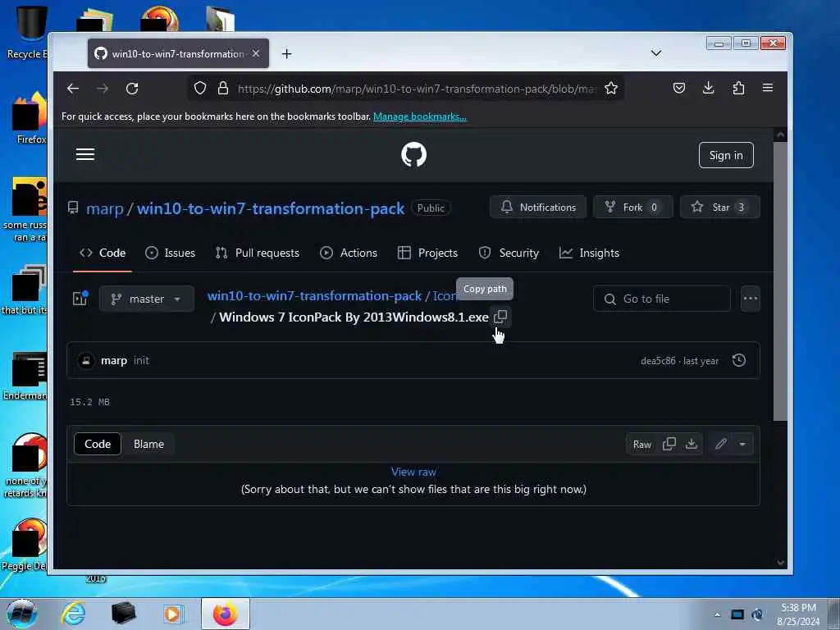Screen dimensions: 840x630
Task: Open the Actions tab
Action: (349, 253)
